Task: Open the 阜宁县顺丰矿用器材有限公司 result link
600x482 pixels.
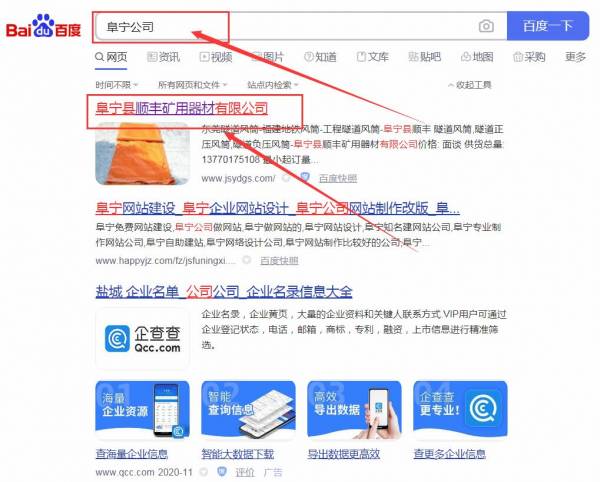Action: [x=182, y=108]
